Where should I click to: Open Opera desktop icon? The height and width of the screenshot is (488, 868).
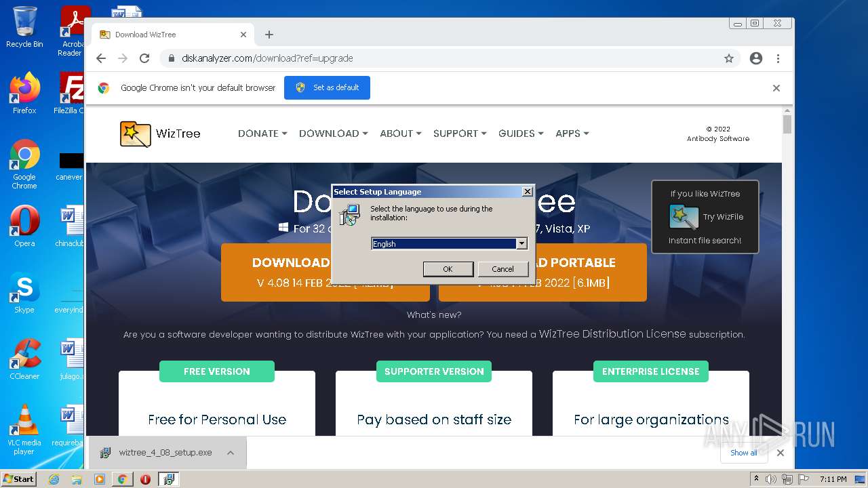click(24, 227)
